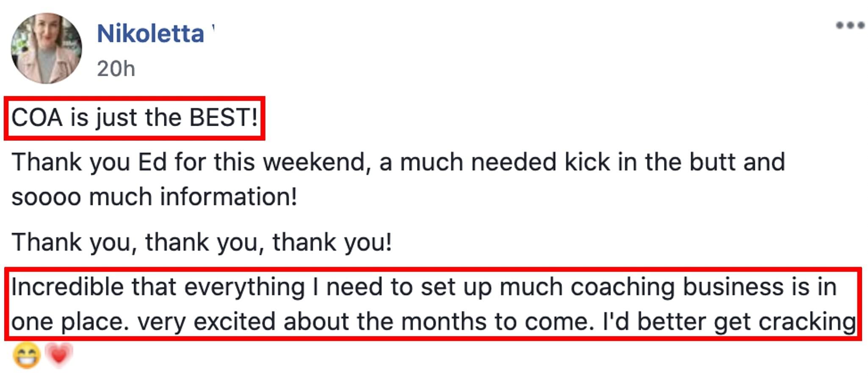
Task: Click the grinning face emoji
Action: pyautogui.click(x=27, y=355)
